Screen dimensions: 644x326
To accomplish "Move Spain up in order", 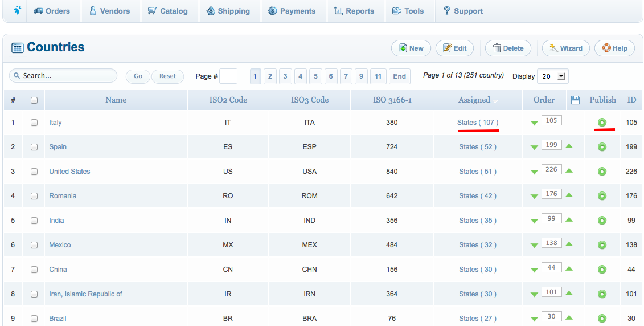I will [x=569, y=146].
